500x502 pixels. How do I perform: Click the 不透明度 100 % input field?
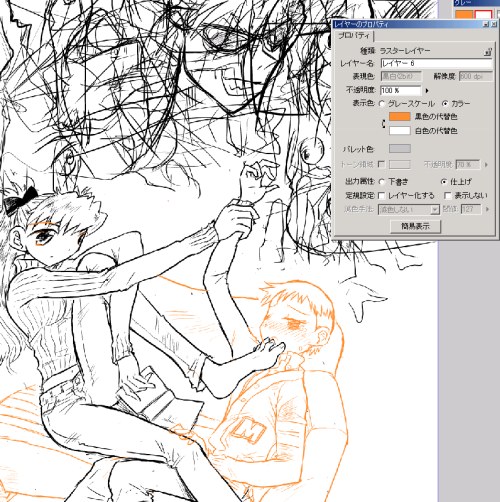[401, 90]
